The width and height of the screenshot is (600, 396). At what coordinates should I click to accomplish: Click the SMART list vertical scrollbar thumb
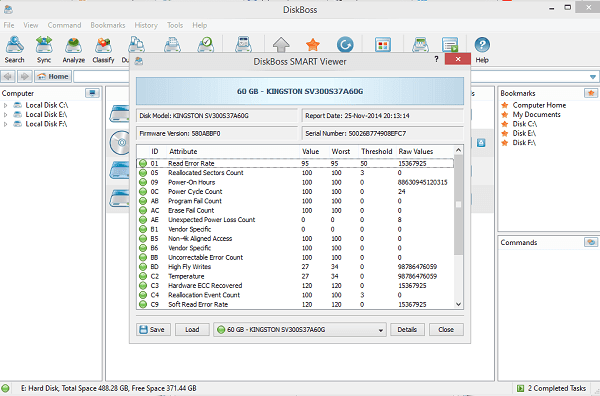458,205
